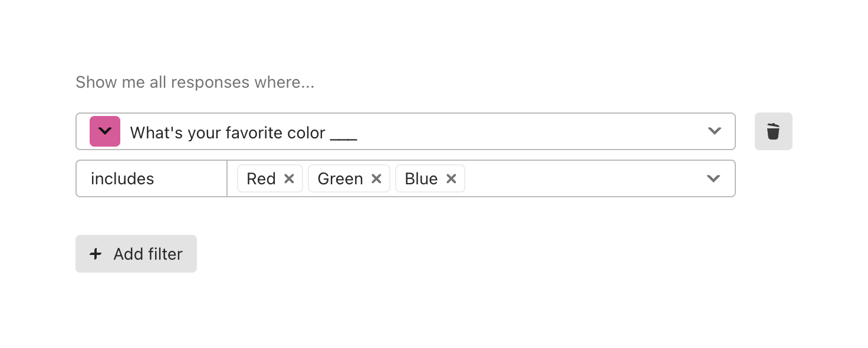
Task: Click the plus icon on Add filter
Action: click(x=95, y=254)
